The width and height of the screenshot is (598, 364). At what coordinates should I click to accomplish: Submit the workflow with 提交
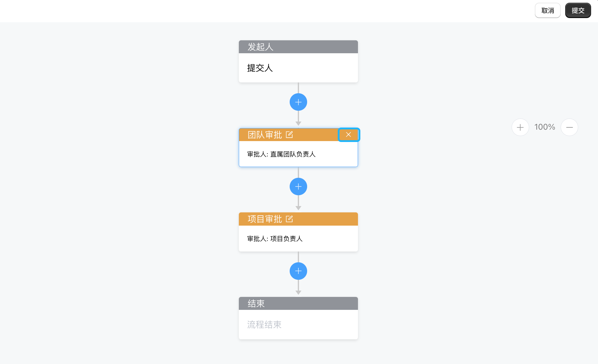578,11
